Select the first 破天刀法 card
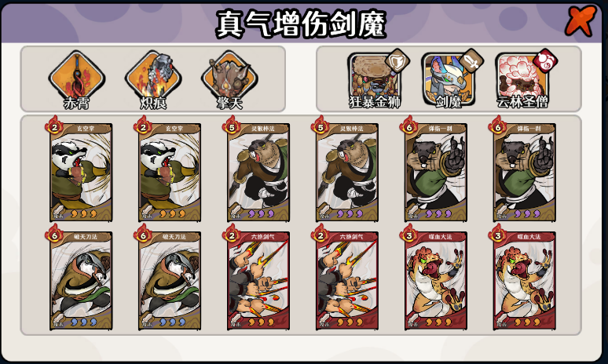Viewport: 608px width, 364px height. pos(80,280)
